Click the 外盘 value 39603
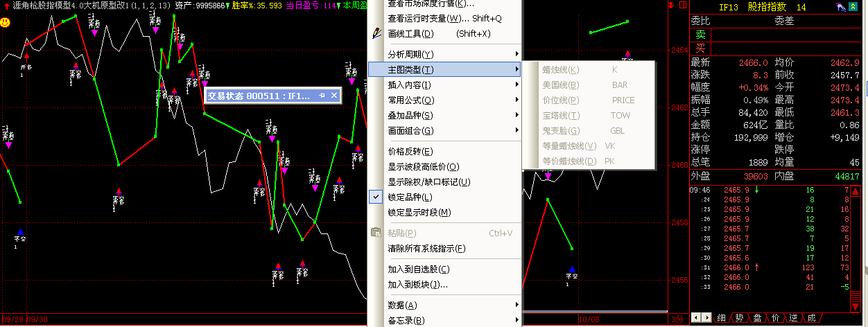 (x=756, y=177)
